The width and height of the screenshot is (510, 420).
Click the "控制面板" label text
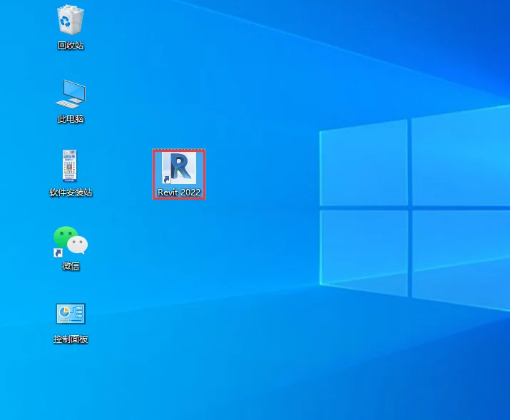71,339
